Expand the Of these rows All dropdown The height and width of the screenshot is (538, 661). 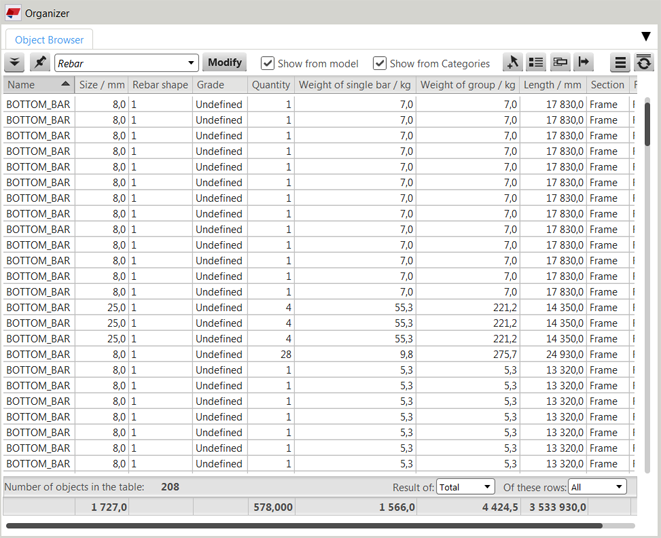(x=597, y=487)
